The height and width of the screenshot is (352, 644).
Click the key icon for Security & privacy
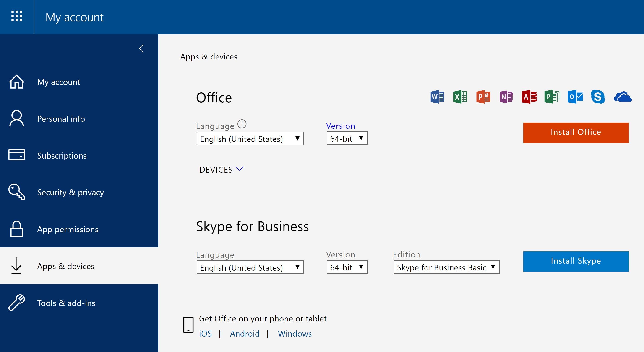coord(16,192)
